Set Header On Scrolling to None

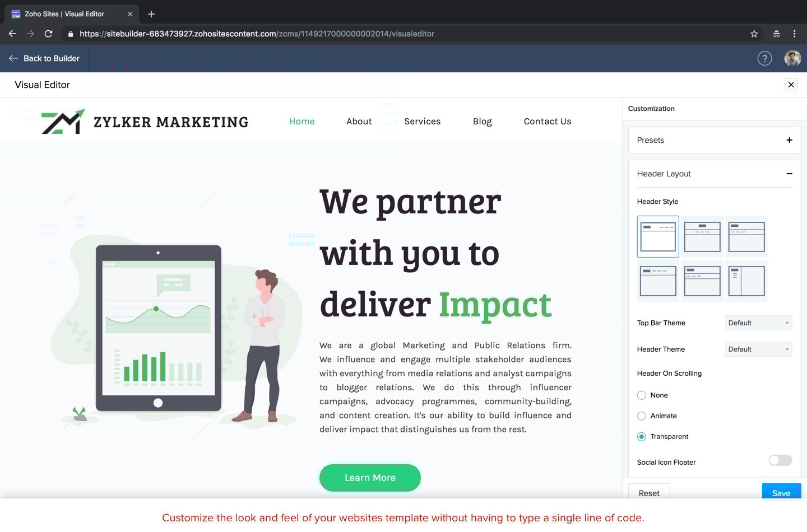(x=642, y=395)
